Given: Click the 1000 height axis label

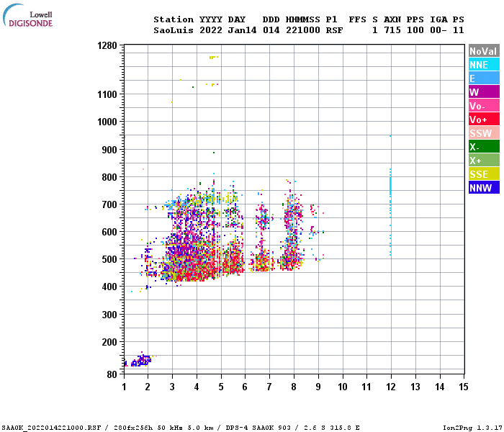Looking at the screenshot, I should pos(107,122).
